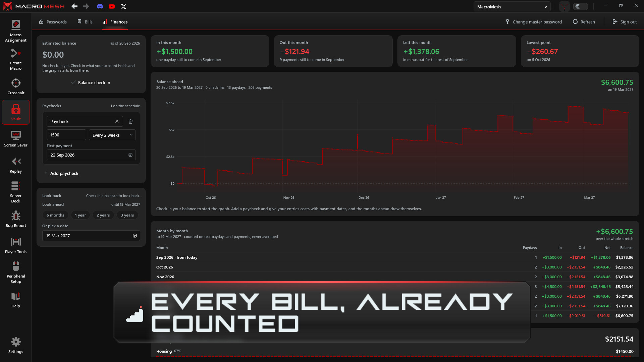
Task: Click the Discord icon in title bar
Action: pos(100,6)
